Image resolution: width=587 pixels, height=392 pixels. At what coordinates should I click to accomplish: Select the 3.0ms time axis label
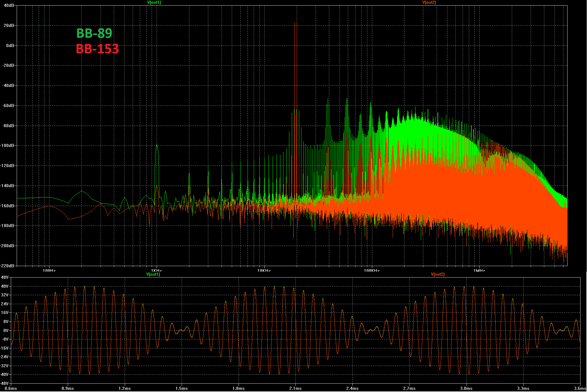click(x=466, y=389)
